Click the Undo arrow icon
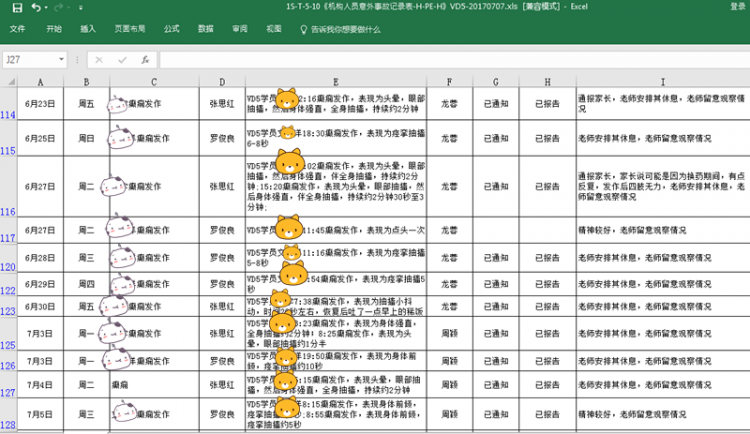Screen dimensions: 750x434 tap(35, 7)
